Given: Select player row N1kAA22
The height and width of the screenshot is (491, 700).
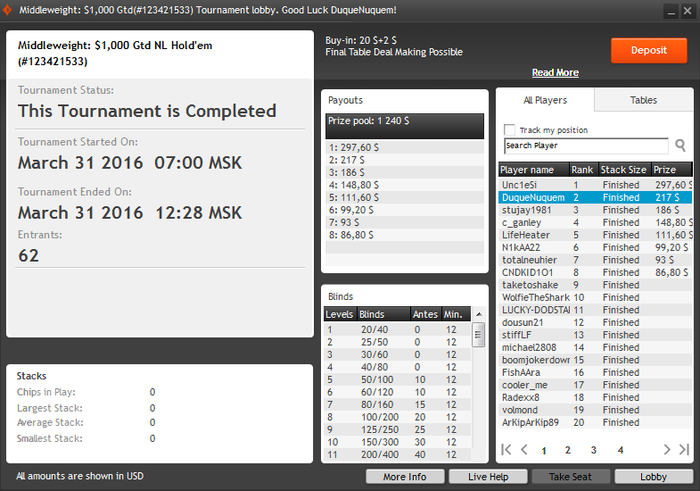Looking at the screenshot, I should point(595,247).
